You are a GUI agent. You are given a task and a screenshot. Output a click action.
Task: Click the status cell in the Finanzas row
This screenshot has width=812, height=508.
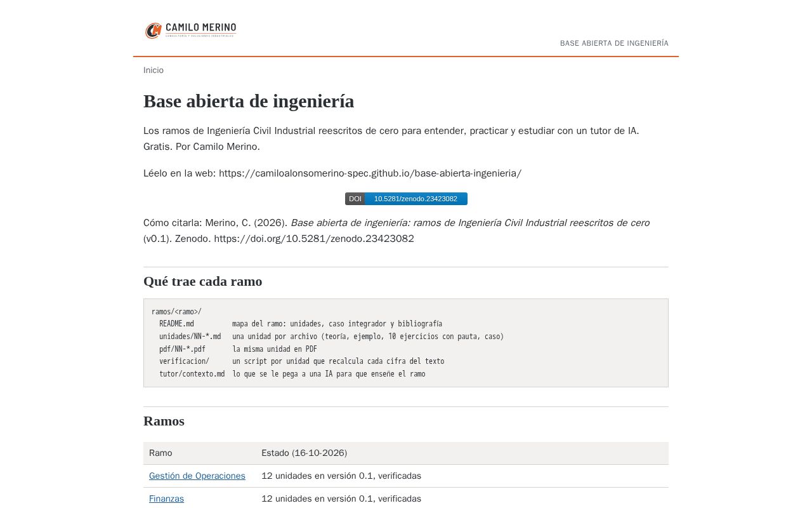(462, 498)
